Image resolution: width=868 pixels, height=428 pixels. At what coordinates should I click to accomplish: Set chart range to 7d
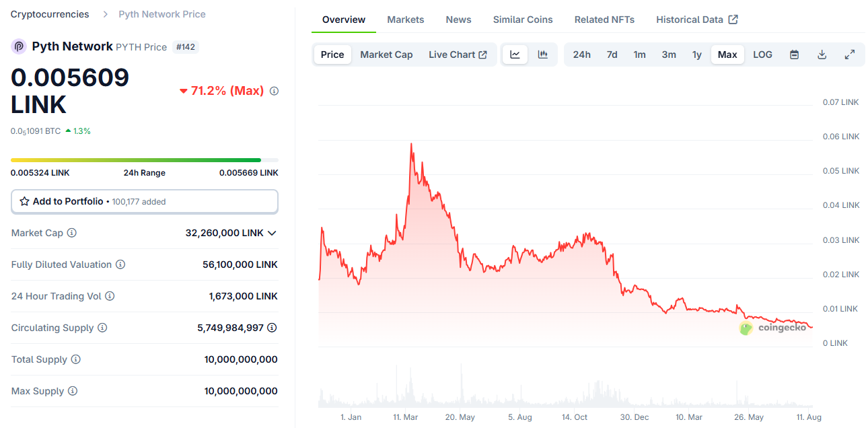(x=612, y=55)
